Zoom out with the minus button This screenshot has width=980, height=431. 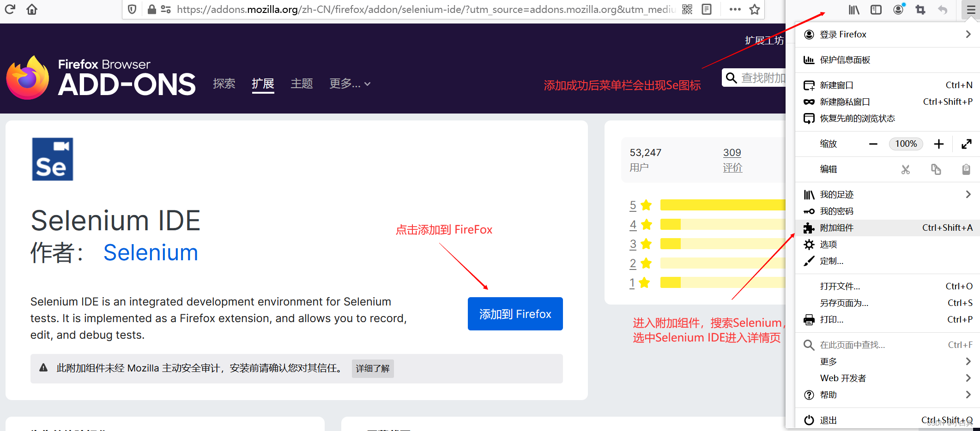tap(873, 144)
